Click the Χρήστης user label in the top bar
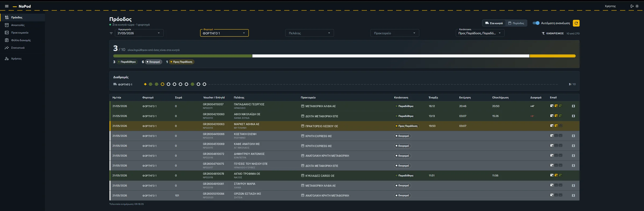The image size is (644, 211). (x=610, y=6)
